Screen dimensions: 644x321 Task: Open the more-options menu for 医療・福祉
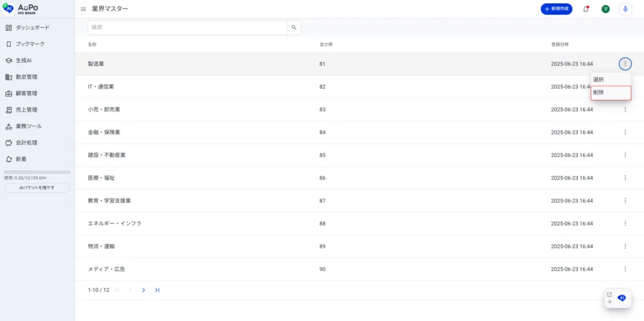point(625,178)
